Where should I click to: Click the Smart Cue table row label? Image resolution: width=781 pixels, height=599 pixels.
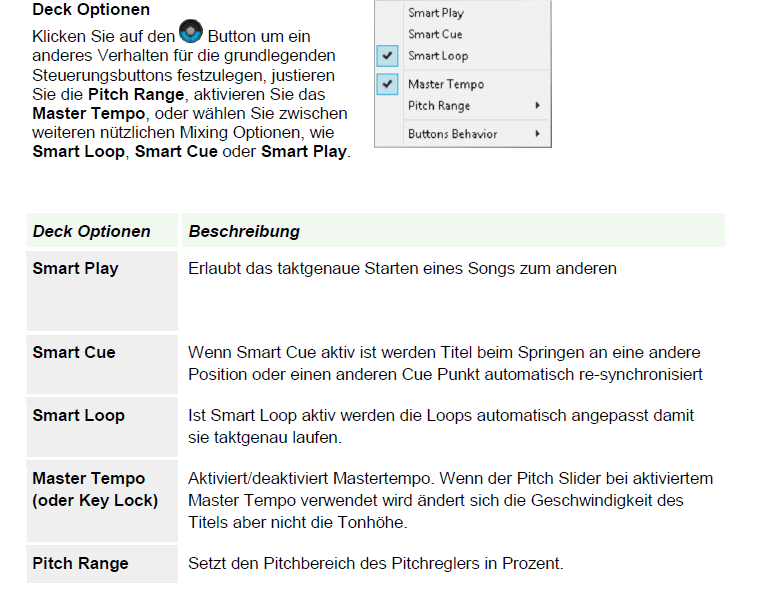tap(74, 352)
